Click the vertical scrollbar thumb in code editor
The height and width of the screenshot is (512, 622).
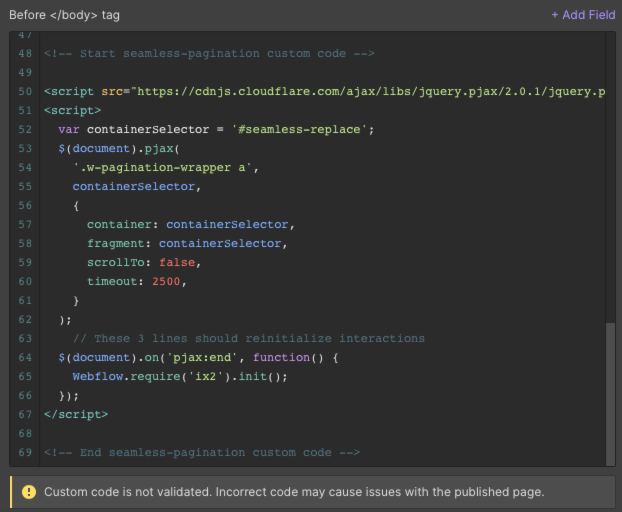610,394
